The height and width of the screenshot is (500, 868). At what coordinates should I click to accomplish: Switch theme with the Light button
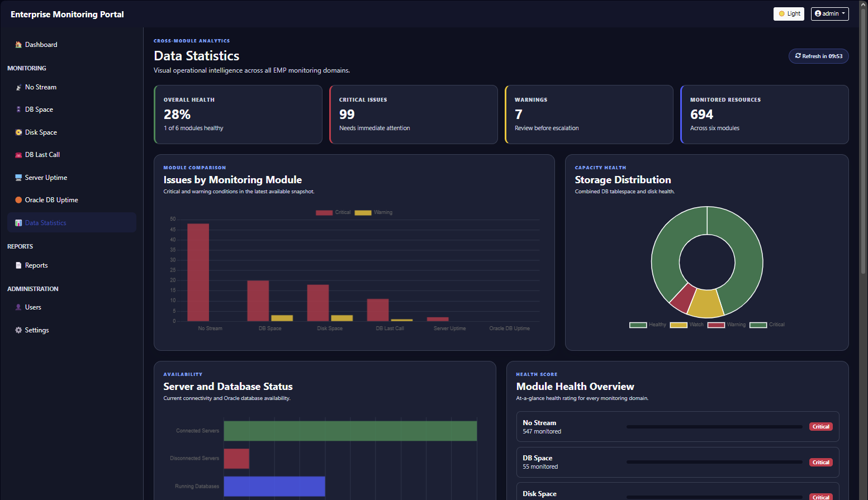[789, 13]
